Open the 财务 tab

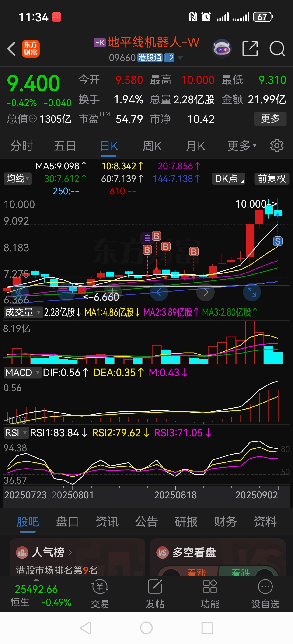click(226, 522)
